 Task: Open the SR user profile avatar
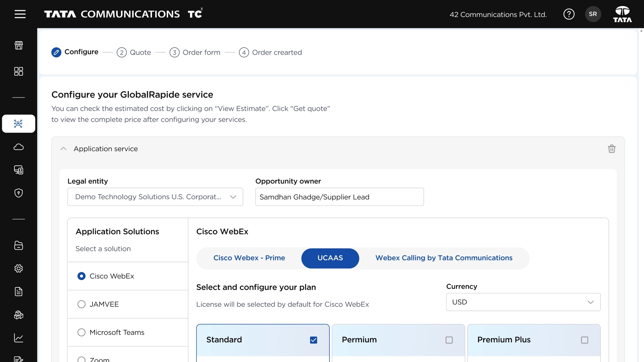(x=593, y=14)
